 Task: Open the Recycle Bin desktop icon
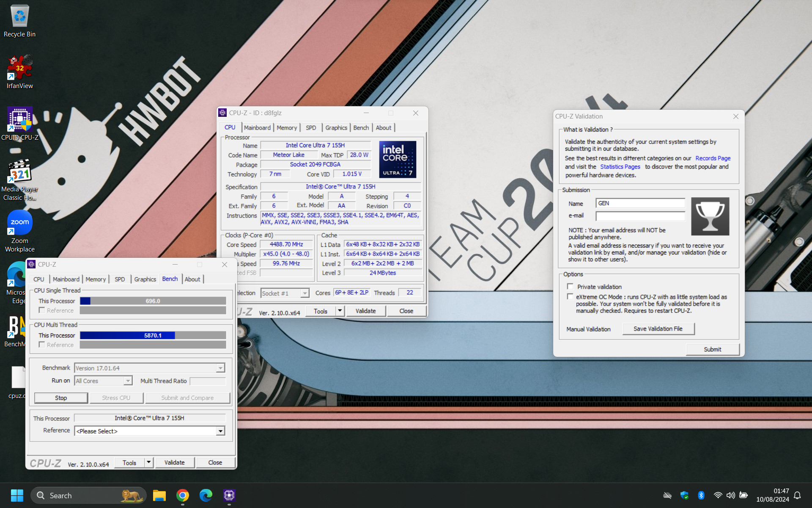tap(19, 21)
